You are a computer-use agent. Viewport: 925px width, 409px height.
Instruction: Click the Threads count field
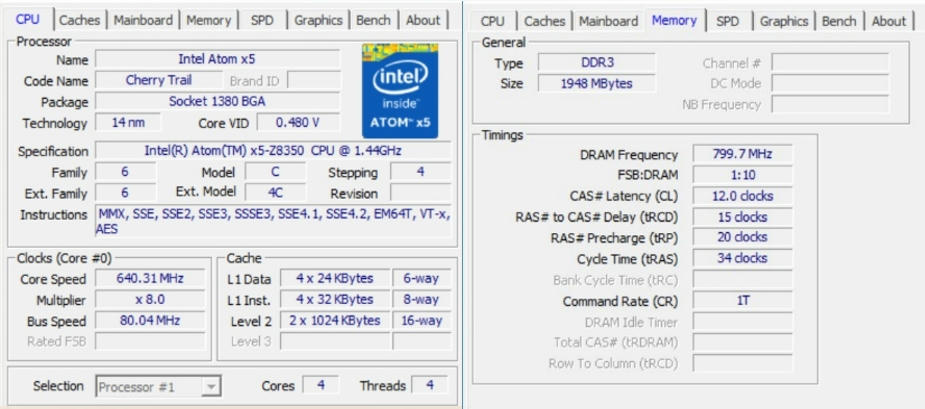click(x=429, y=385)
